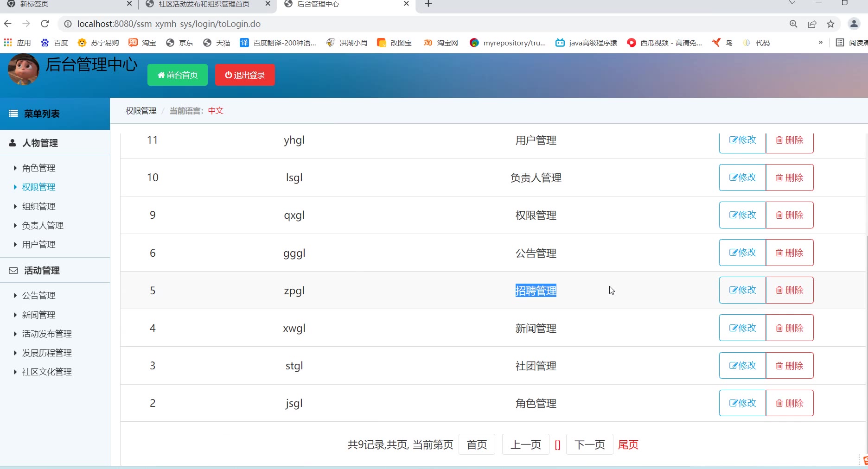Open the 百度翻译 bookmark
The image size is (868, 469).
point(278,43)
